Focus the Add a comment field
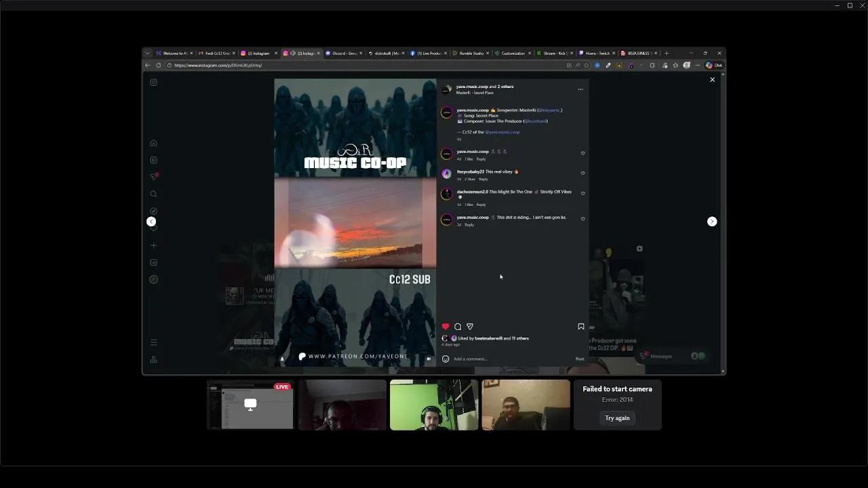Screen dimensions: 868x488 (512, 359)
